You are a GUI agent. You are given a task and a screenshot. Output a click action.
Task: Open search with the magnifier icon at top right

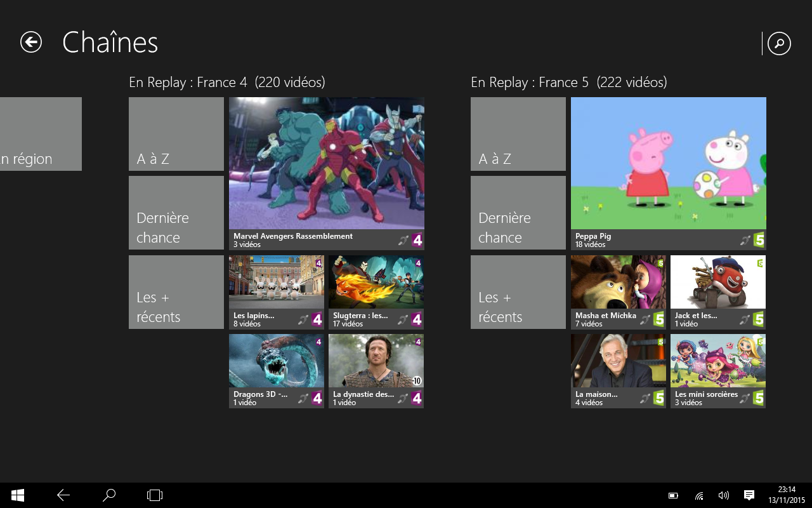pos(779,44)
